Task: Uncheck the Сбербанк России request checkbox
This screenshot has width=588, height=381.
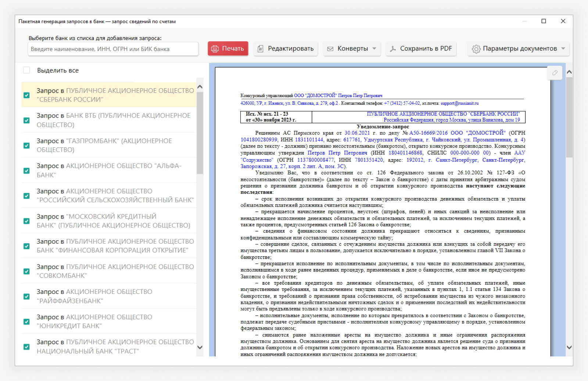Action: tap(26, 95)
